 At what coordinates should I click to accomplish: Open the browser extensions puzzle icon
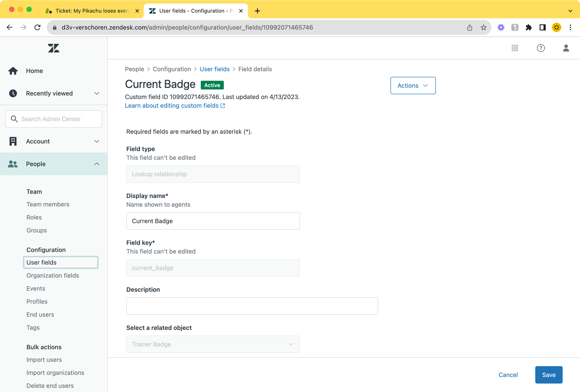[529, 28]
